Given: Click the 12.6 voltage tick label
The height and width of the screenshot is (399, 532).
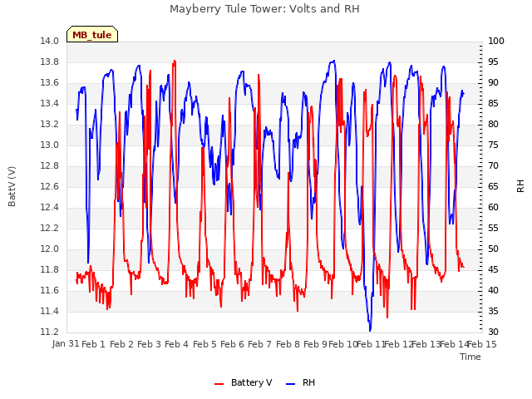Looking at the screenshot, I should 50,186.
